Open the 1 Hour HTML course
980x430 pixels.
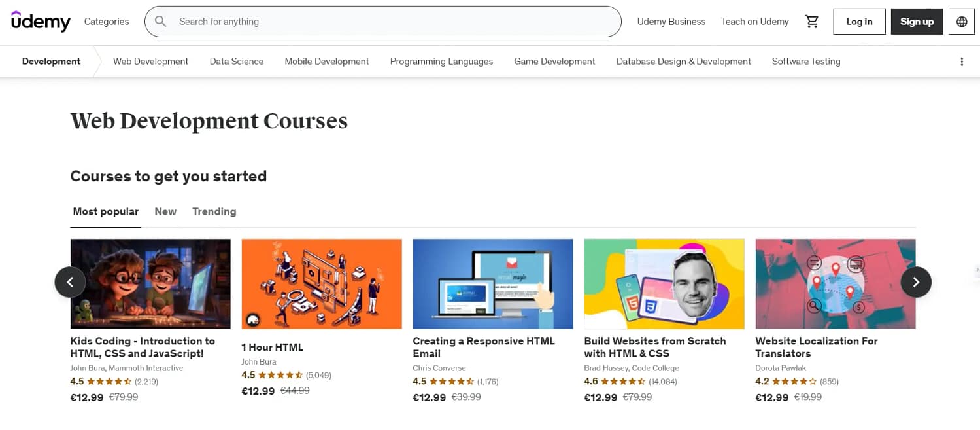tap(272, 347)
